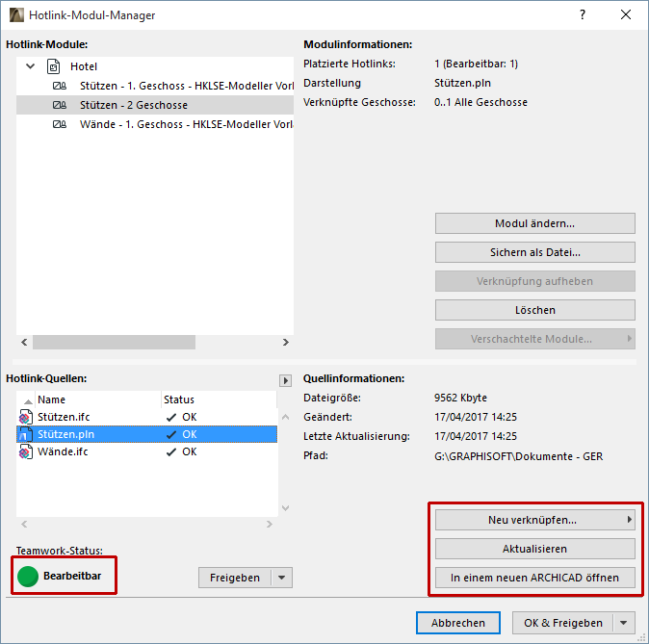Click the Löschen button

[534, 310]
